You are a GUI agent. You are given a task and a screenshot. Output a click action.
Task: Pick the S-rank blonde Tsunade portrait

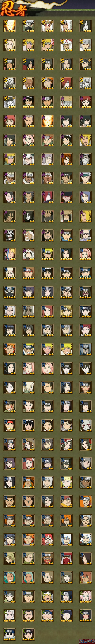point(10,45)
